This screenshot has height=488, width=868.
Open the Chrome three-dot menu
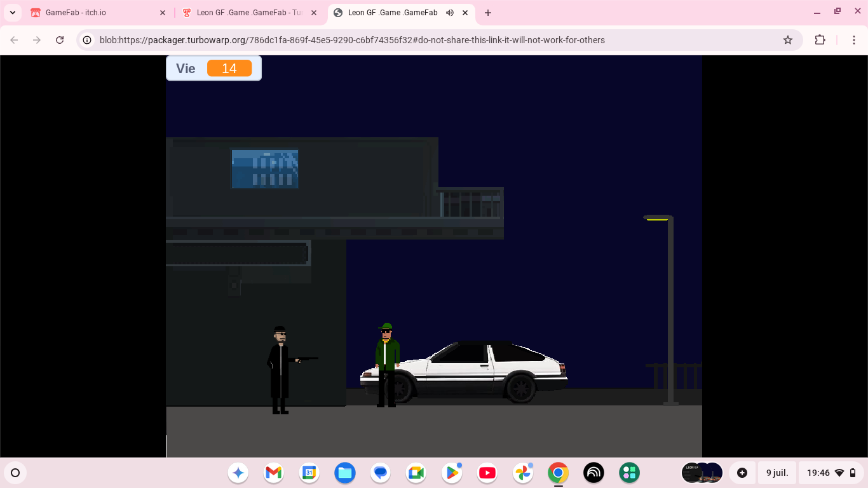854,40
